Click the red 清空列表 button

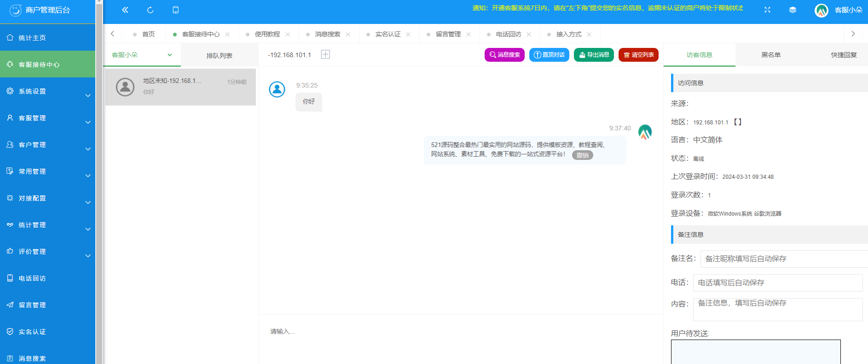click(638, 55)
